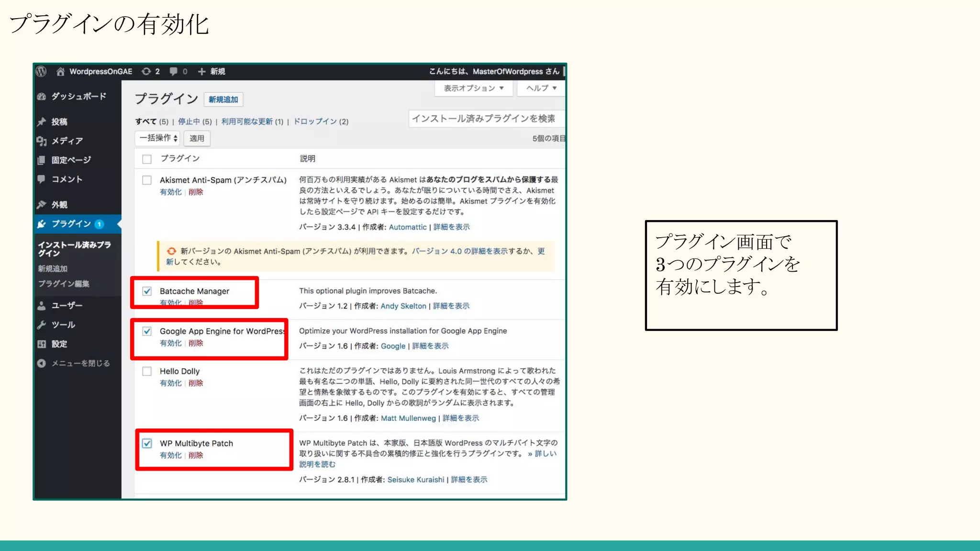The width and height of the screenshot is (980, 551).
Task: Click the 外観 paintbrush icon
Action: 42,205
